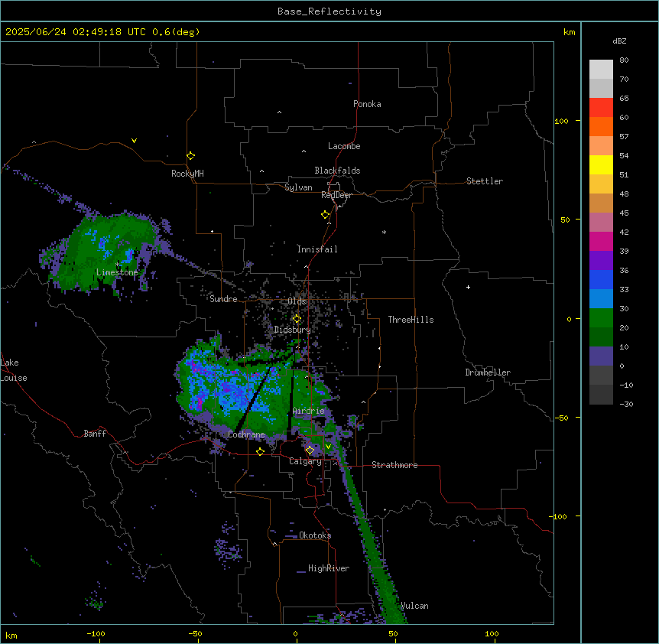Screen dimensions: 659x644
Task: Click the Ponoka city label
Action: pos(367,104)
